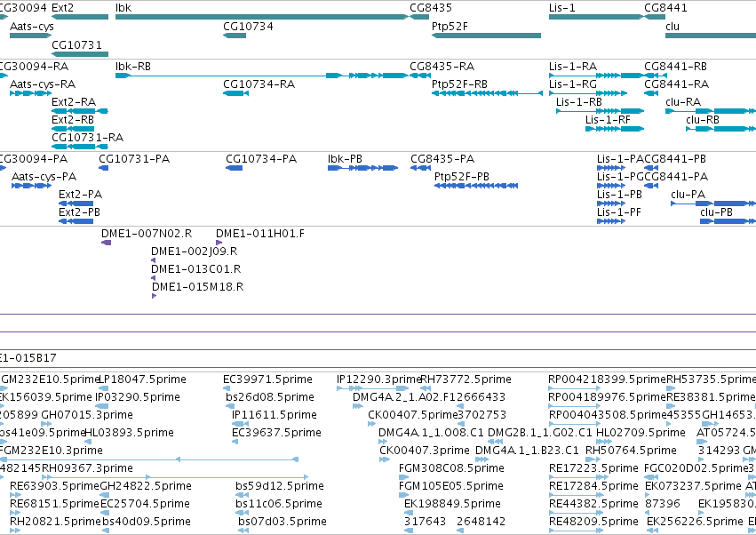The height and width of the screenshot is (535, 756).
Task: Select the FGM308C08.5prime EST label
Action: [x=451, y=468]
